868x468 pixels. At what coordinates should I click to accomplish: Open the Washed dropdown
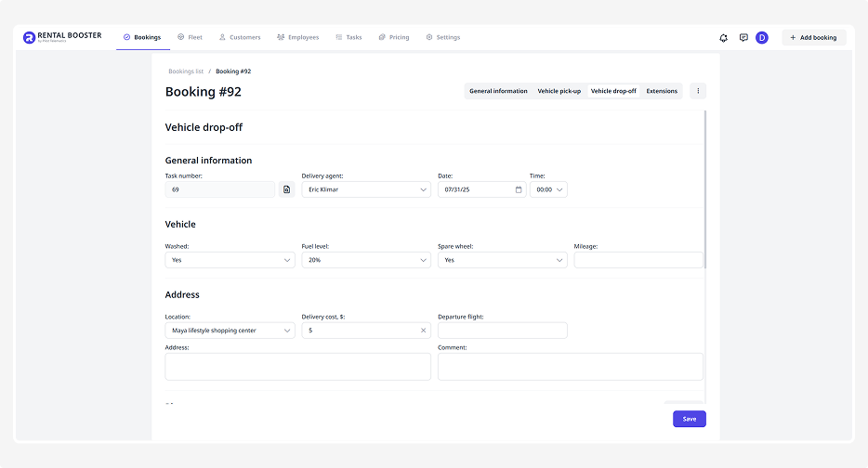230,260
